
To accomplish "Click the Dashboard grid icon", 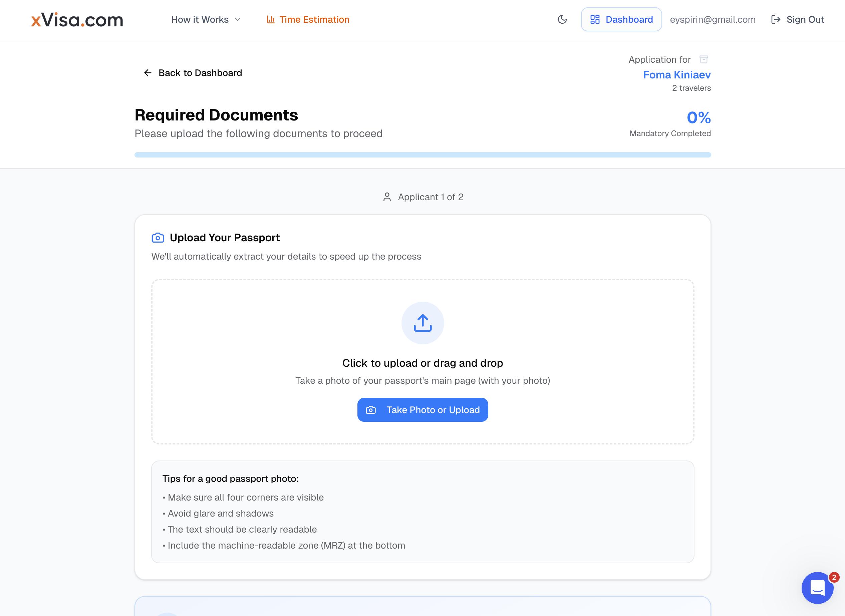I will [595, 19].
